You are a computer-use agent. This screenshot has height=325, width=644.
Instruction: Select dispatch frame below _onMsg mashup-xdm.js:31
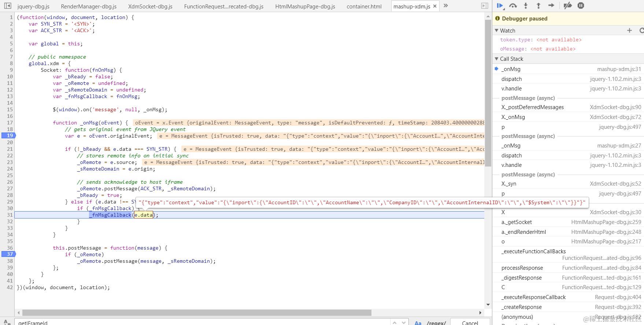[568, 79]
